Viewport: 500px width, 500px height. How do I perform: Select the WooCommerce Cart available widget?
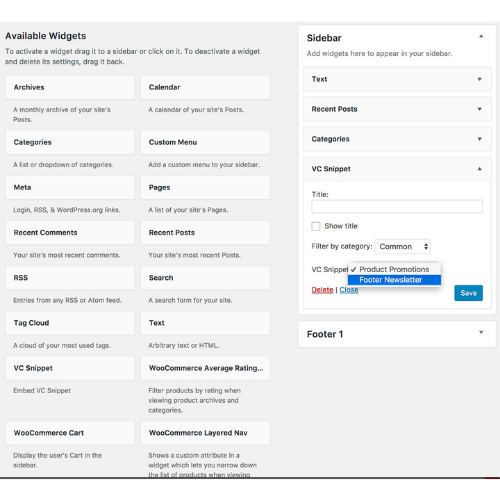click(70, 433)
